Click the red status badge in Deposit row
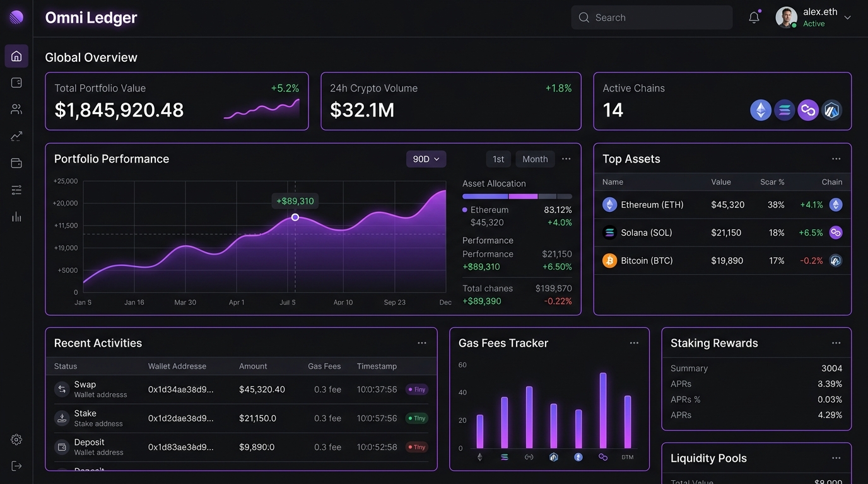Screen dimensions: 868x484 (x=417, y=447)
